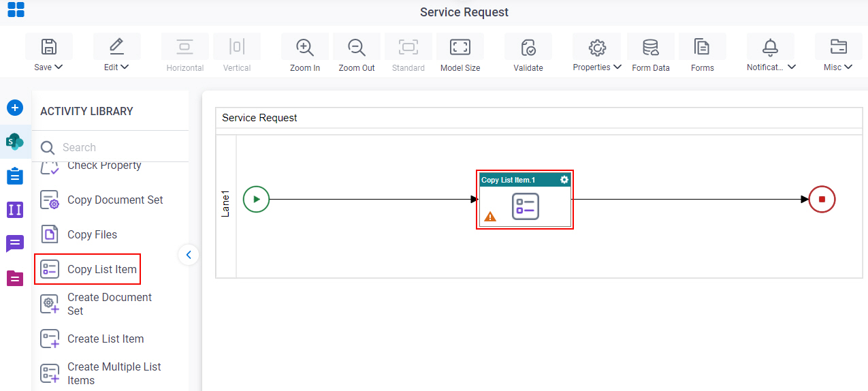Viewport: 868px width, 391px height.
Task: Click the Service Request process header
Action: click(259, 118)
